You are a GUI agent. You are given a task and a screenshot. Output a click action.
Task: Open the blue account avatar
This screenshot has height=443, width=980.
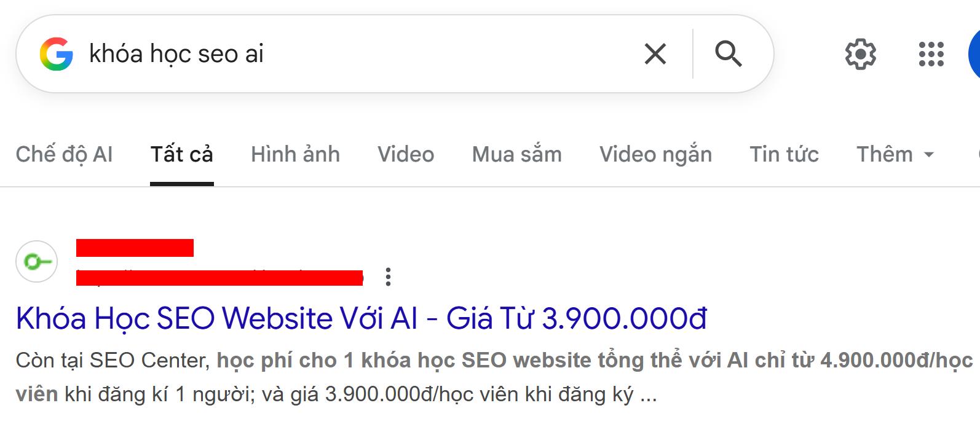click(x=974, y=54)
